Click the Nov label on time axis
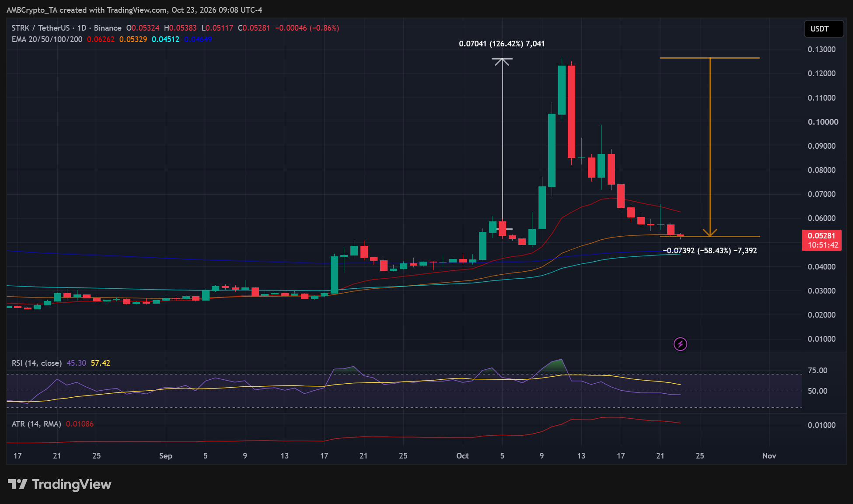Screen dimensions: 853x504 coord(769,456)
